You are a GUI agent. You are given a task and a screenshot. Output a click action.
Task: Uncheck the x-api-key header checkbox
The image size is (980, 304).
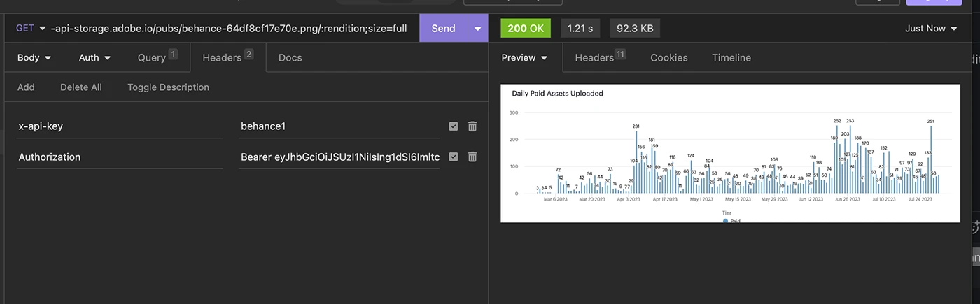tap(454, 126)
